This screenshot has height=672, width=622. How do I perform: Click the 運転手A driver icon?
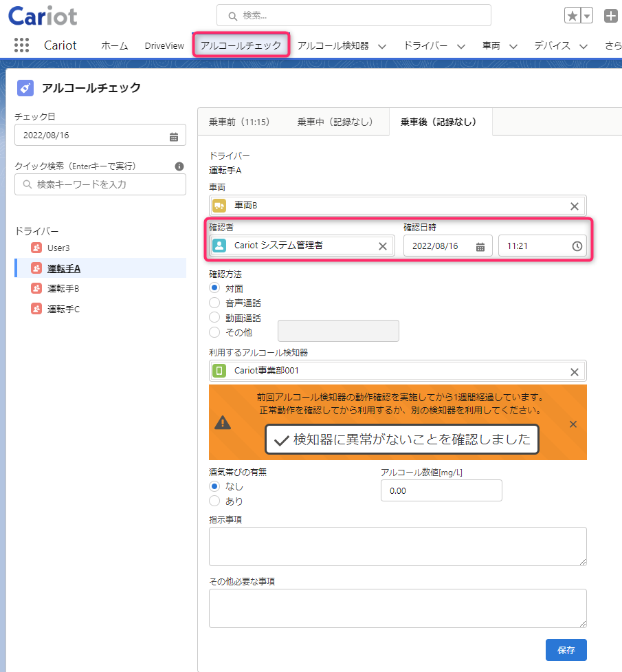coord(36,268)
